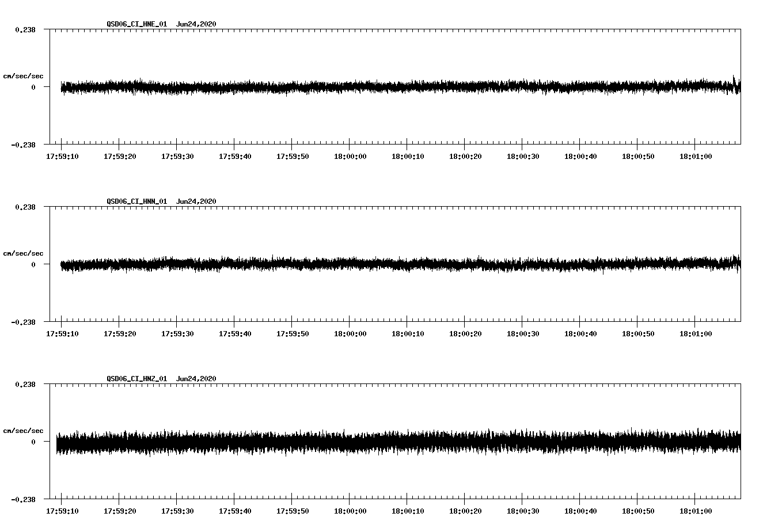Select the 17:59:10 tick label on HNE plot

coord(62,157)
